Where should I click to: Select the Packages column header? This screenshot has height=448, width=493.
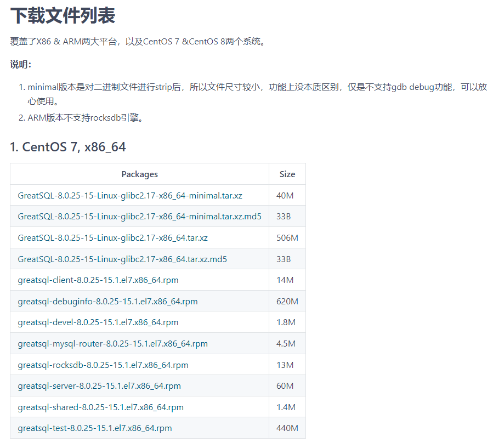[x=140, y=174]
